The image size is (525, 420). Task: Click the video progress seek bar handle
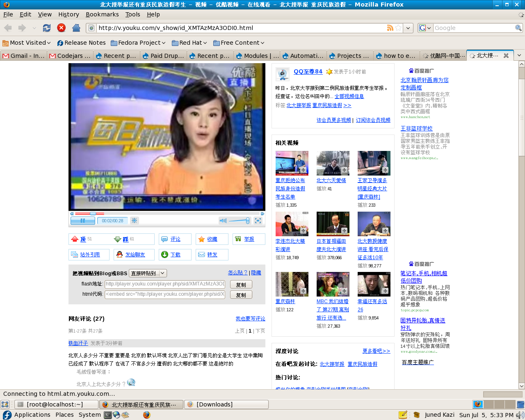[x=93, y=214]
